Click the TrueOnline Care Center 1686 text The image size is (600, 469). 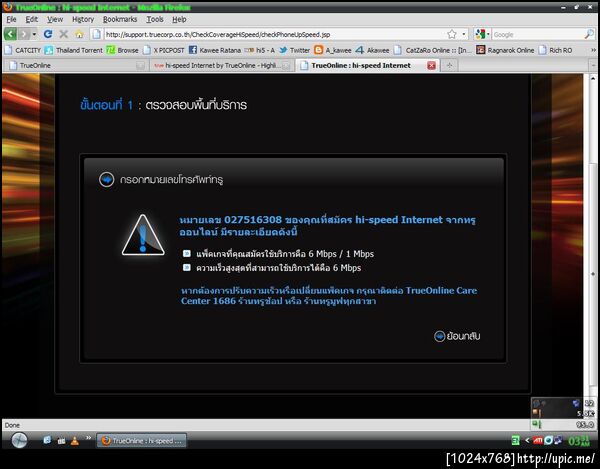(x=329, y=296)
